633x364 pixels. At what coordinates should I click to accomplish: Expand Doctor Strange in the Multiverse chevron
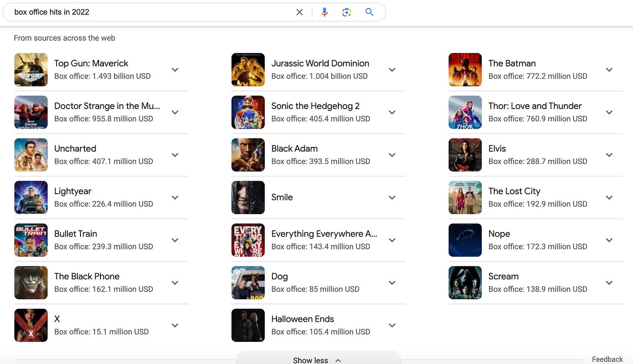pyautogui.click(x=175, y=112)
